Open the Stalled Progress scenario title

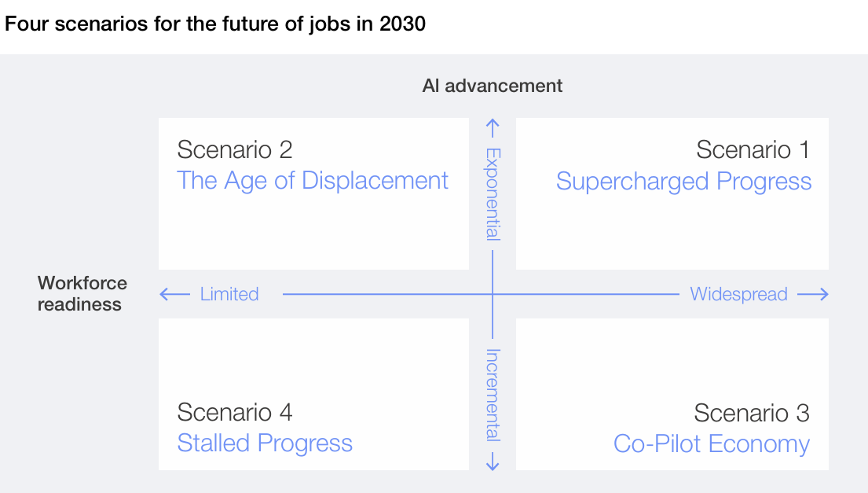[265, 443]
